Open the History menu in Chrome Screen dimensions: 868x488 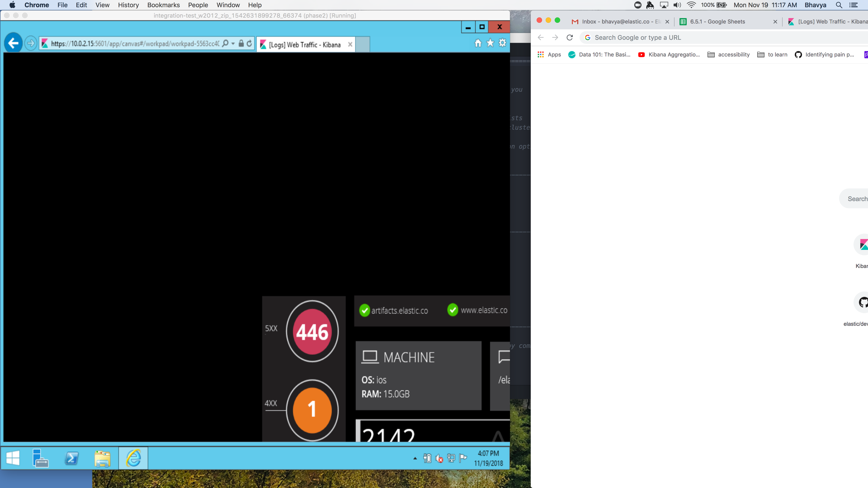tap(128, 5)
